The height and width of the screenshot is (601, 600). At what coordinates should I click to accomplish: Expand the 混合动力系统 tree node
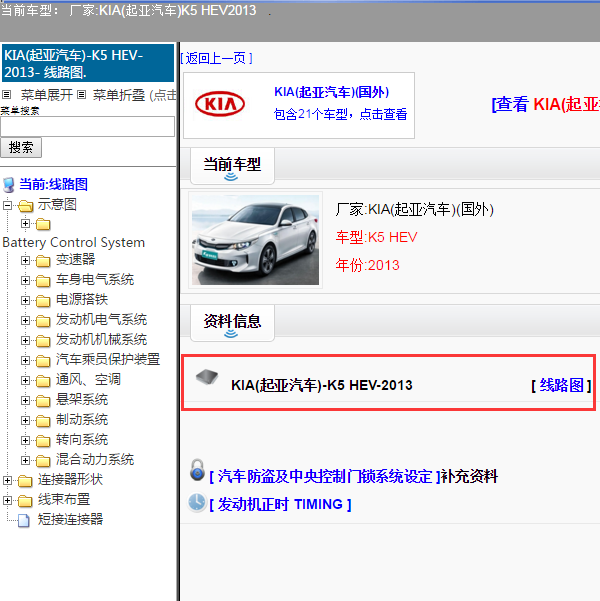(x=25, y=460)
